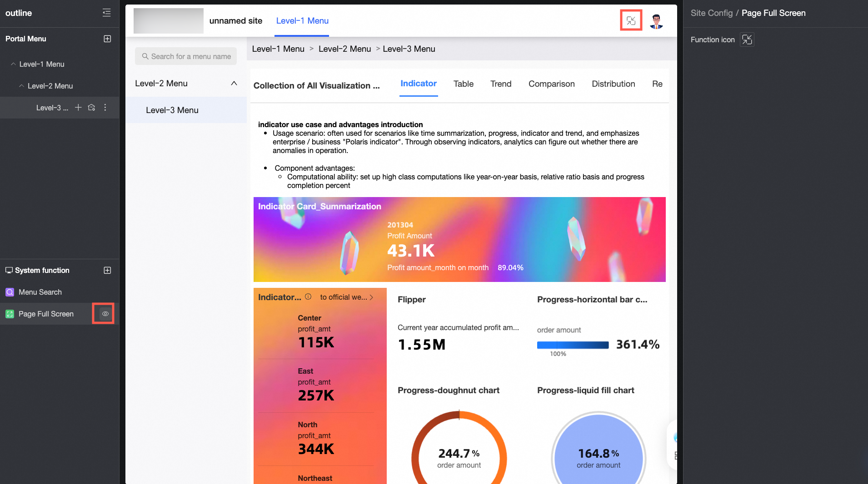Follow the to official website link
Viewport: 868px width, 484px height.
347,297
